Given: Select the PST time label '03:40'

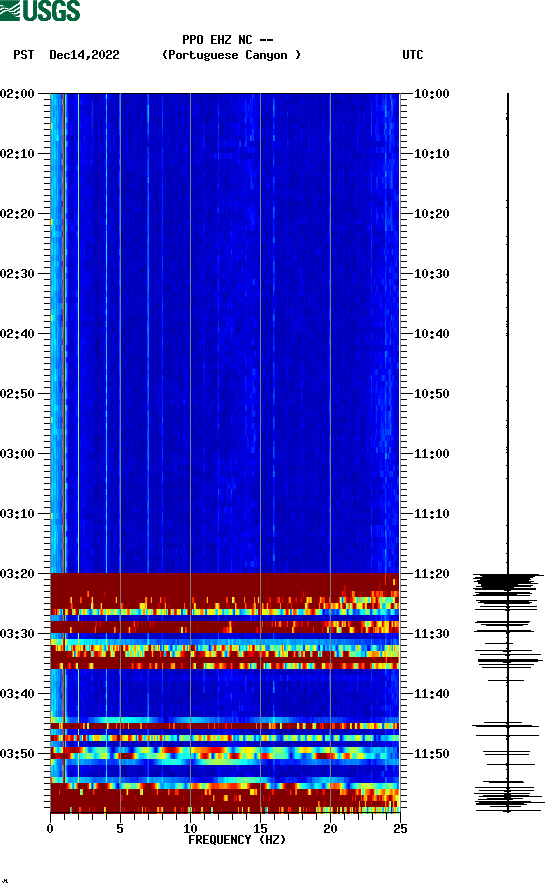Looking at the screenshot, I should coord(18,694).
